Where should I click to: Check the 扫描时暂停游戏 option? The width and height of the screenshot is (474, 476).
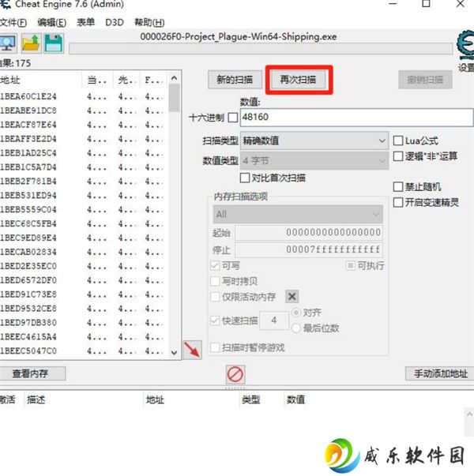[x=215, y=347]
